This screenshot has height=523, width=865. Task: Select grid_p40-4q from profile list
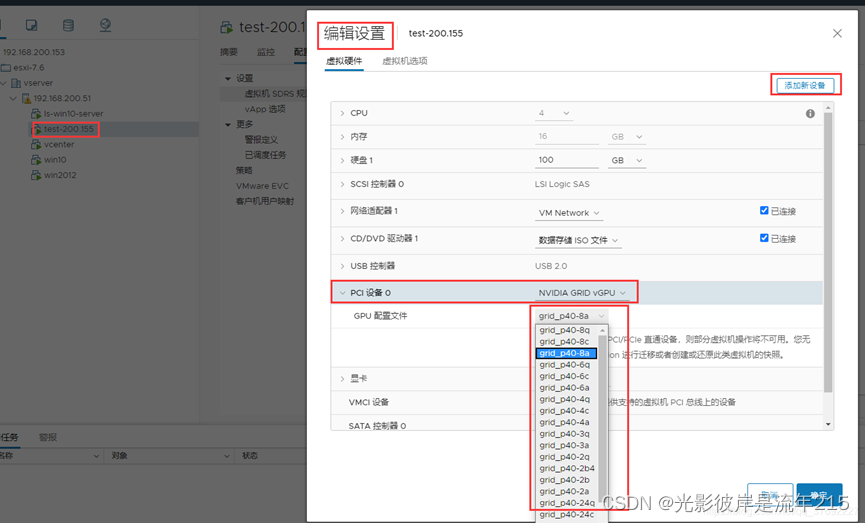564,399
